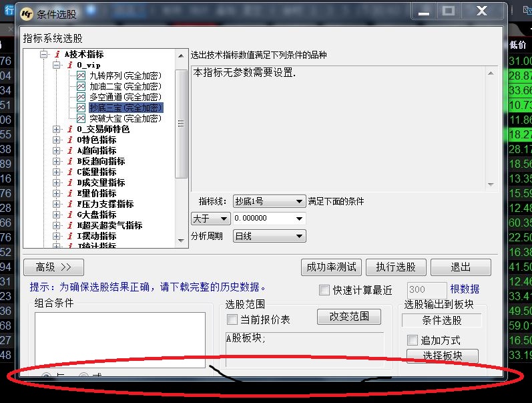532x403 pixels.
Task: Select 抄底三宝 in the indicator tree
Action: point(125,108)
